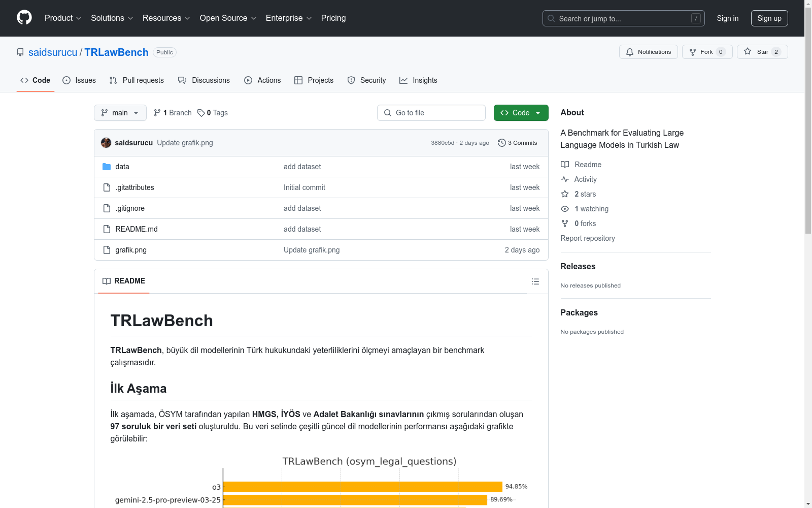
Task: Open the Discussions tab
Action: point(204,80)
